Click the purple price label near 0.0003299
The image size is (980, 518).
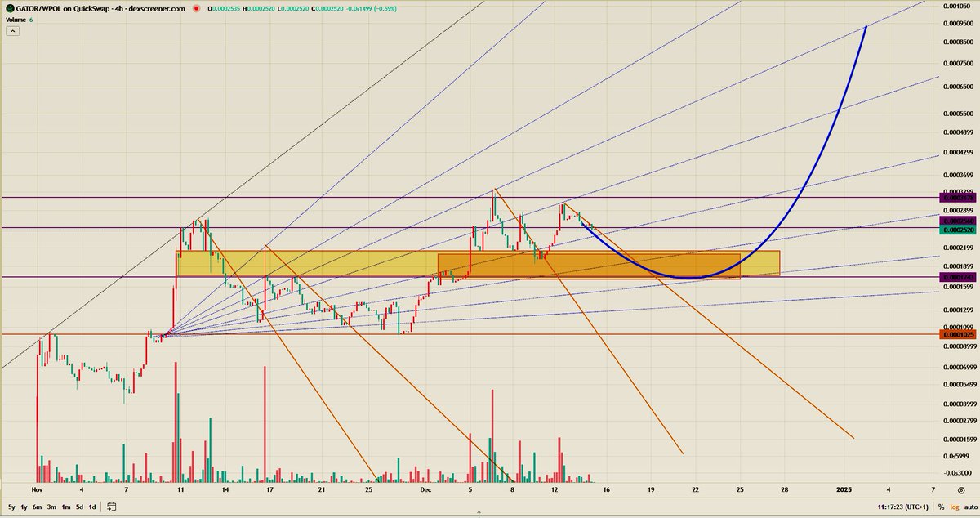(958, 198)
